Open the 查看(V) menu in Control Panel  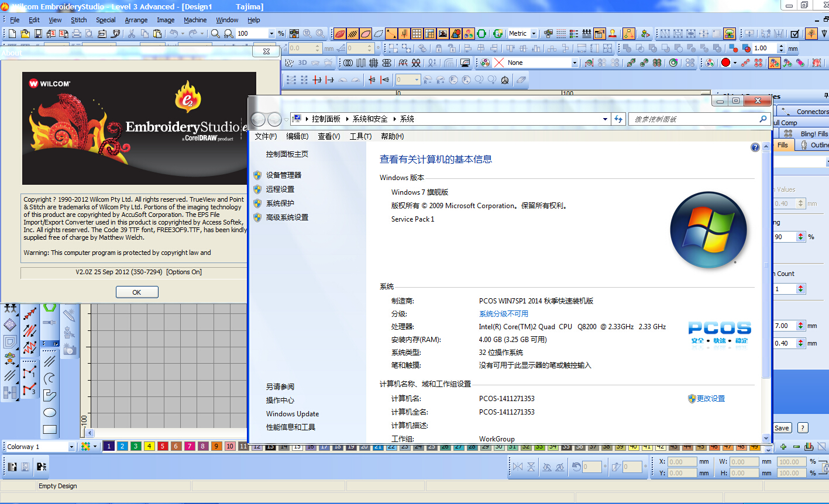[x=329, y=136]
